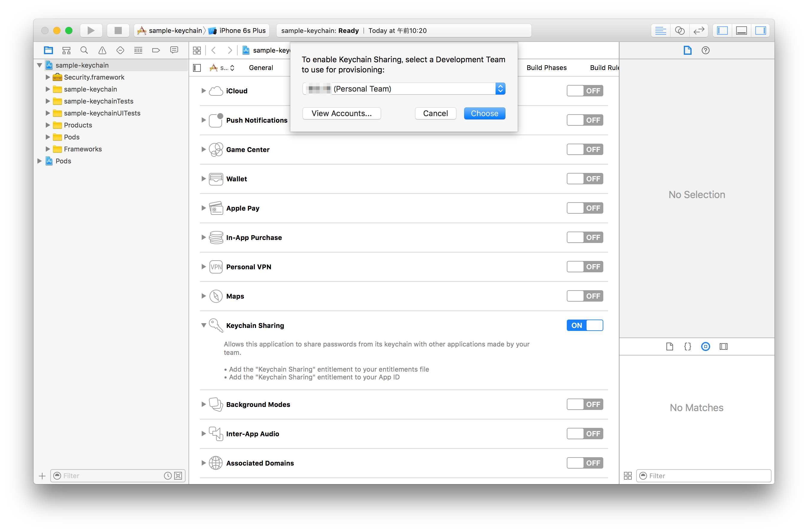Show the File inspector
This screenshot has height=532, width=808.
click(x=688, y=50)
